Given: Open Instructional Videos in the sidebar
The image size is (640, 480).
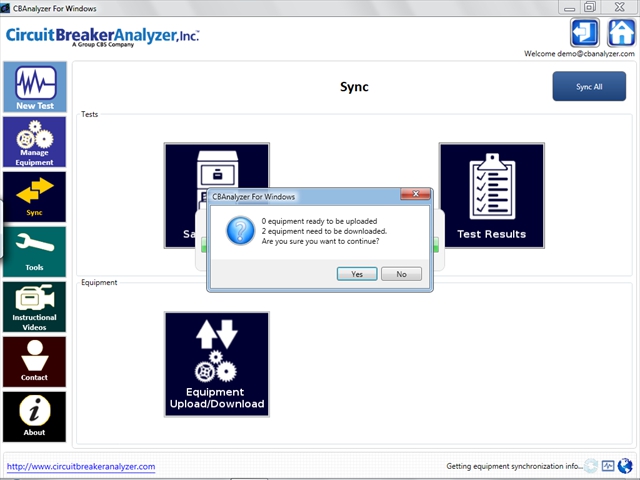Looking at the screenshot, I should pyautogui.click(x=35, y=307).
